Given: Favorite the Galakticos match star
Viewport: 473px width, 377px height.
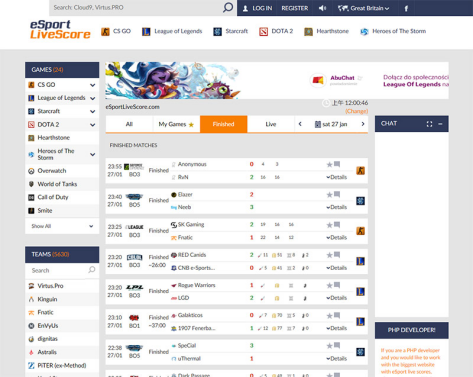Looking at the screenshot, I should 329,316.
